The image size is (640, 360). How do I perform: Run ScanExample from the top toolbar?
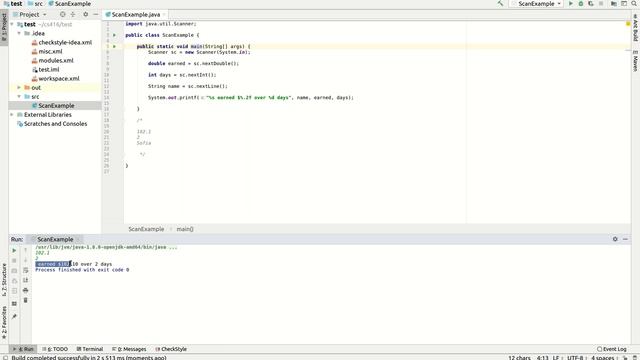(571, 4)
